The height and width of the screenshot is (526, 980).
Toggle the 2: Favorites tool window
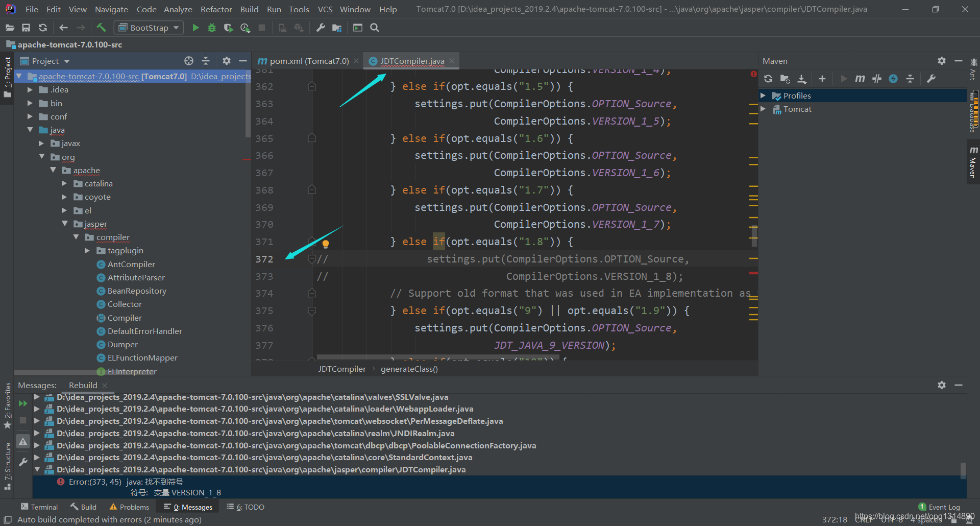(x=7, y=406)
